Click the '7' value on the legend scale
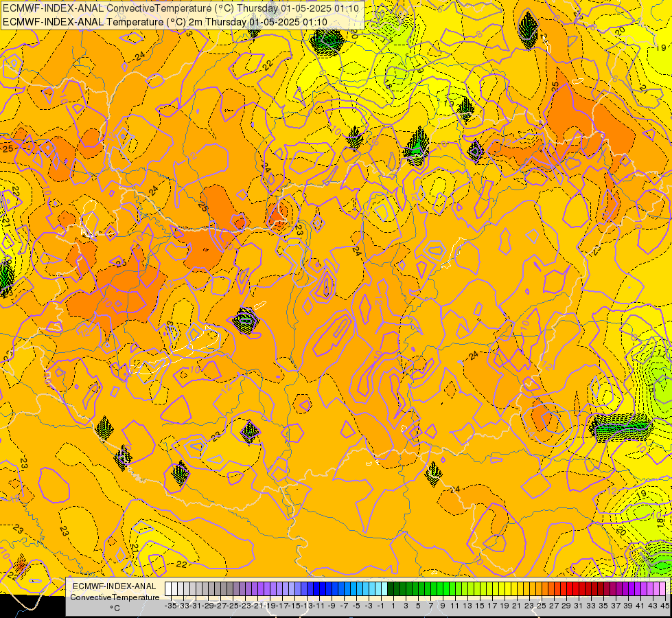Viewport: 672px width, 618px height. (x=430, y=606)
